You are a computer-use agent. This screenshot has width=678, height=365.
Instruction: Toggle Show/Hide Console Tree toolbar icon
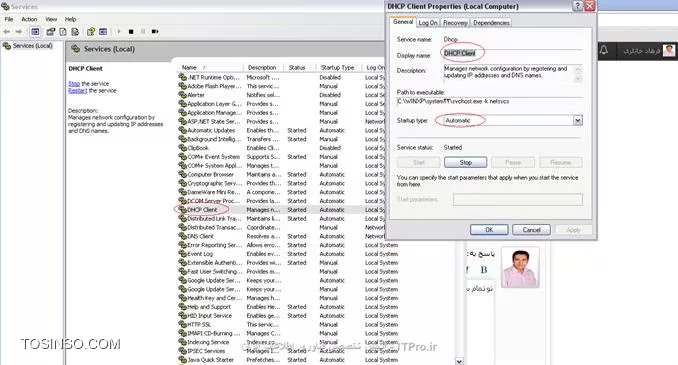pyautogui.click(x=35, y=32)
